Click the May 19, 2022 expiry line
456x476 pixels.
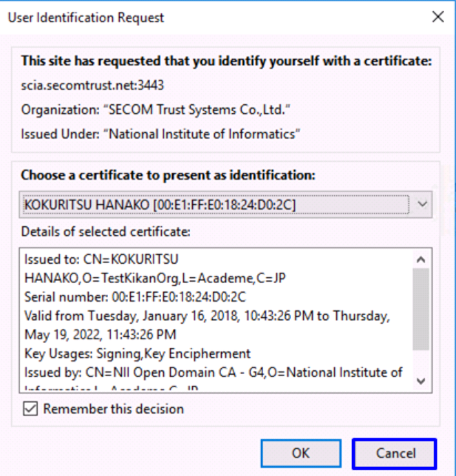(101, 335)
